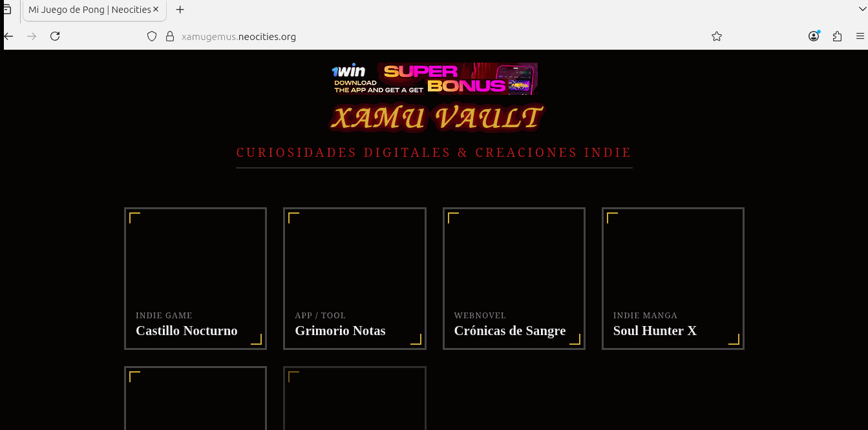Open the Firefox View icon left of tabs

pos(6,10)
